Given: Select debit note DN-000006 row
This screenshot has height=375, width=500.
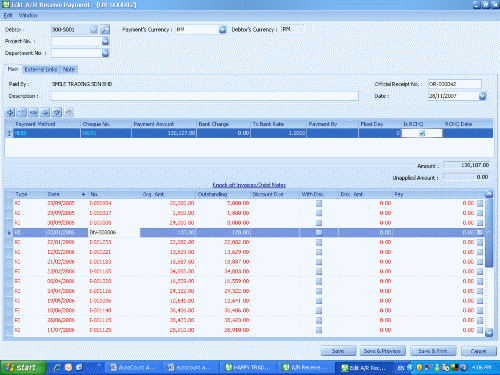Looking at the screenshot, I should point(248,232).
